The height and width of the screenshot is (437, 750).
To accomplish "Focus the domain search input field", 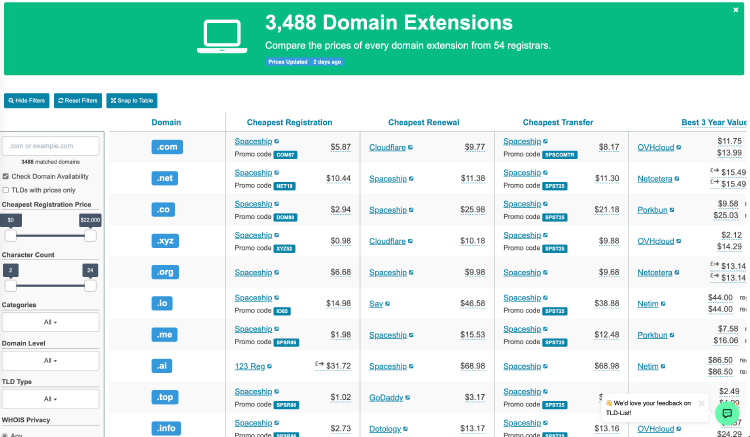I will pos(51,146).
